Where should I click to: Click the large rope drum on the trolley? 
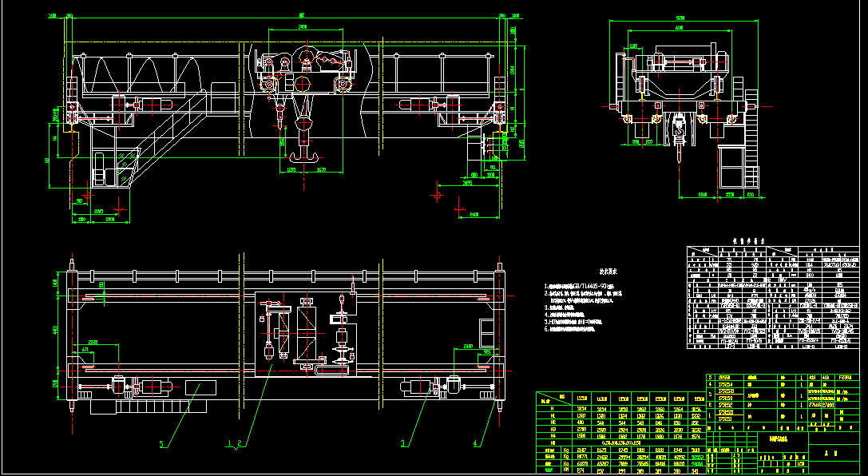point(302,82)
